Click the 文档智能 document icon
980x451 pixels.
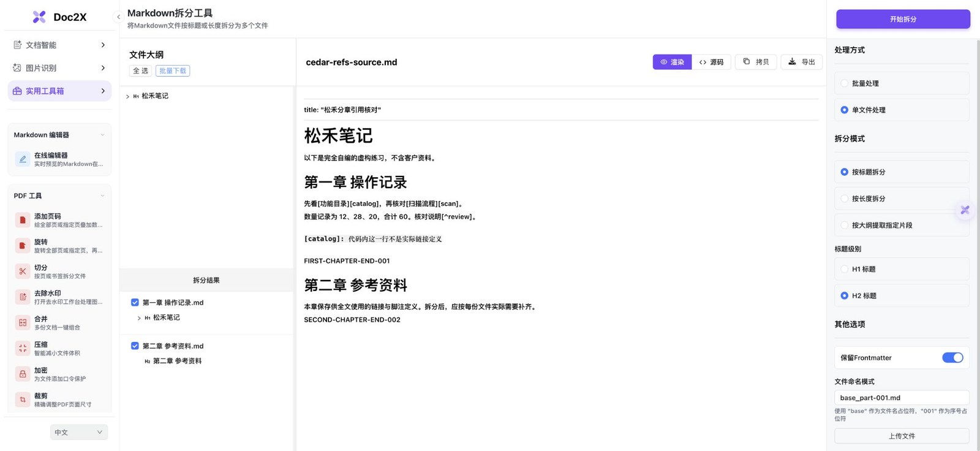coord(17,45)
